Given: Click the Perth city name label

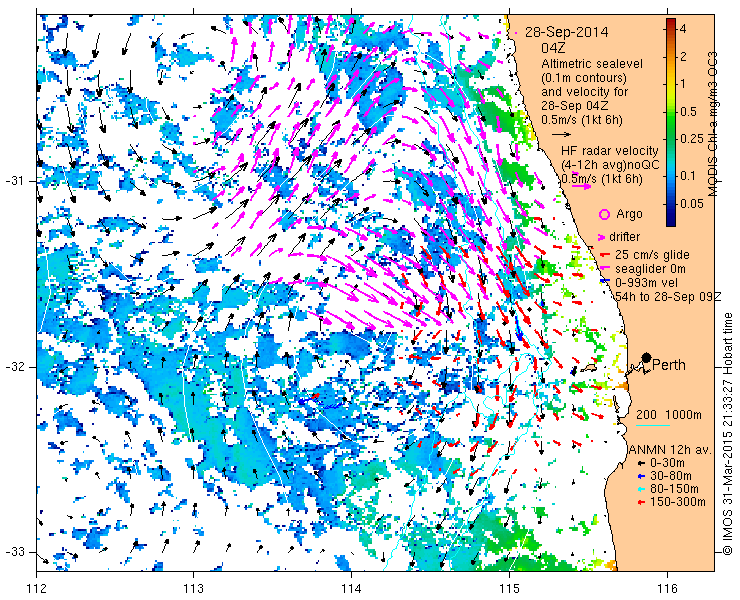Looking at the screenshot, I should 669,365.
